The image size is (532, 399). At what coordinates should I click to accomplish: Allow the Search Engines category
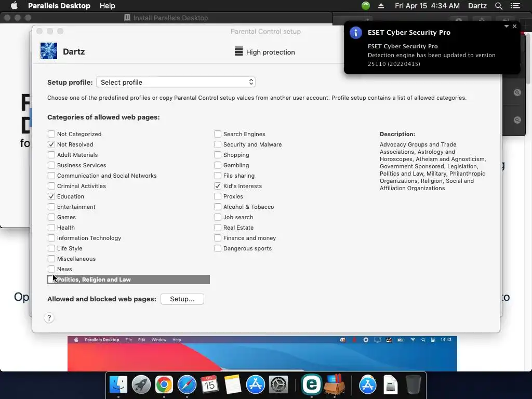(218, 134)
